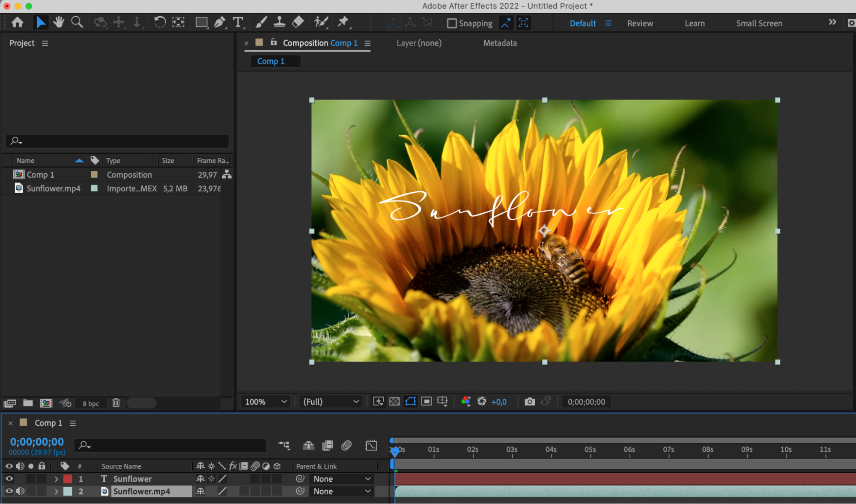Switch to the Layer (none) tab

tap(419, 43)
